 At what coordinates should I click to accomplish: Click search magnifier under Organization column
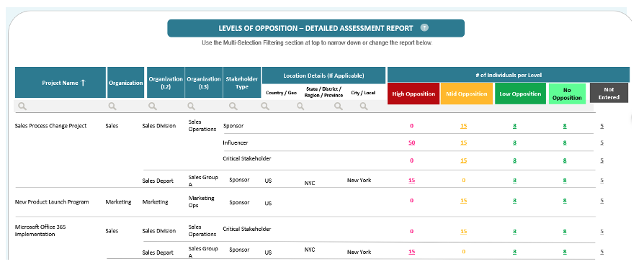(112, 106)
